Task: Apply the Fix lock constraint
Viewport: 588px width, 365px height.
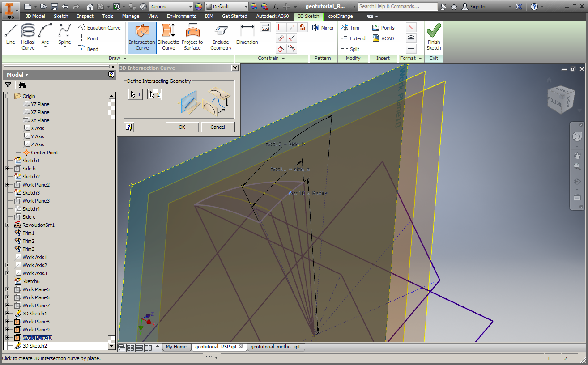Action: pyautogui.click(x=303, y=28)
